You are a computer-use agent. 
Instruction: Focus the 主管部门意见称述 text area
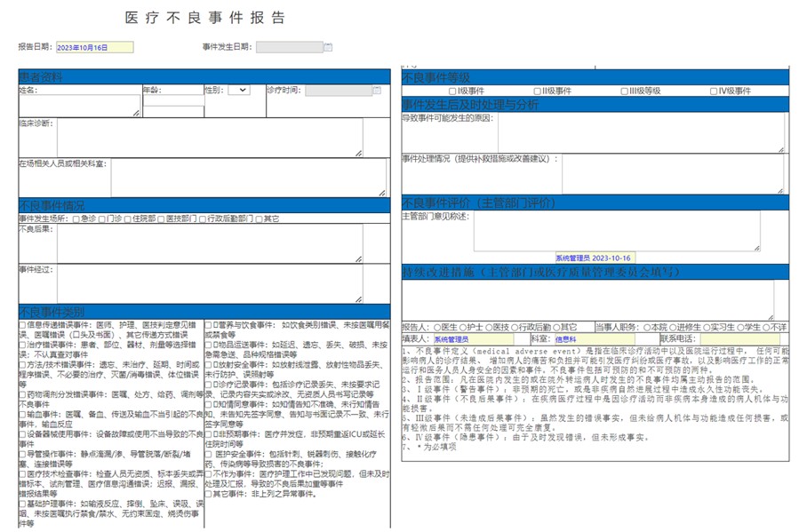[617, 232]
